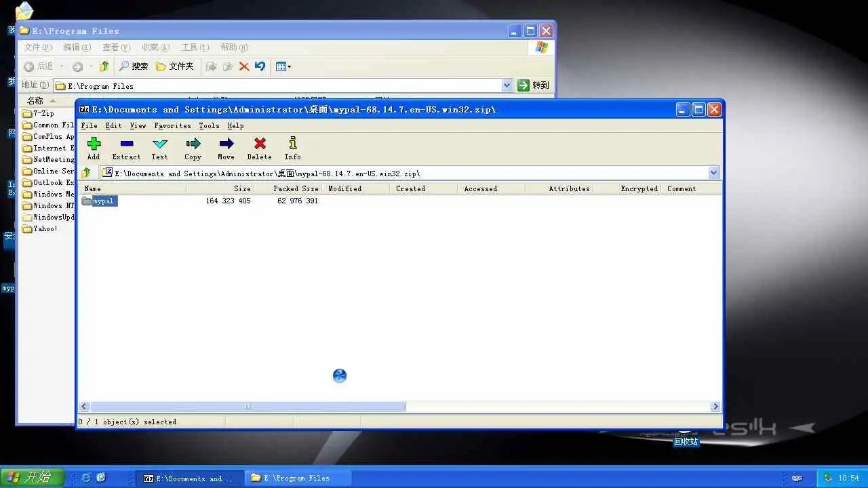Viewport: 868px width, 488px height.
Task: Toggle Folders (文件夹) pane in Explorer
Action: tap(175, 66)
